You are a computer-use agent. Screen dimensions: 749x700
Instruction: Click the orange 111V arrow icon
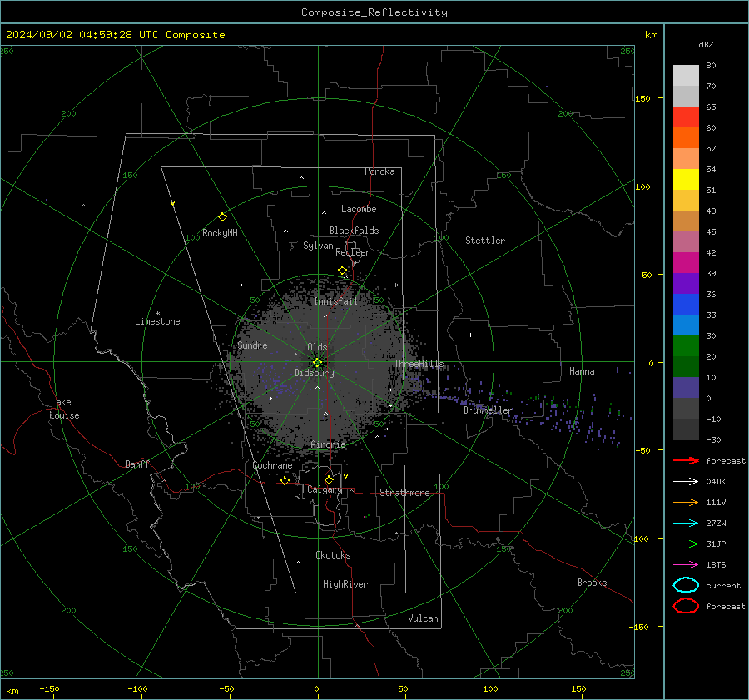coord(686,502)
